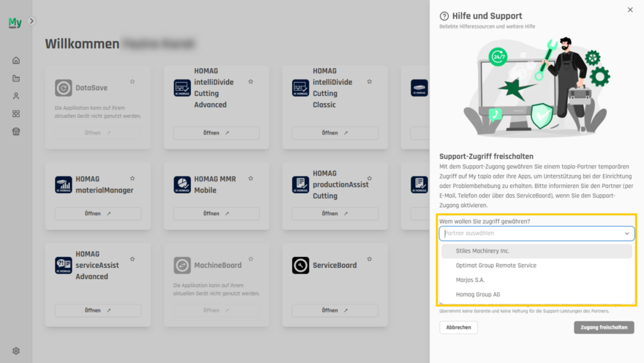This screenshot has width=644, height=363.
Task: Click the HOMAG MMR Mobile app icon
Action: (x=182, y=184)
